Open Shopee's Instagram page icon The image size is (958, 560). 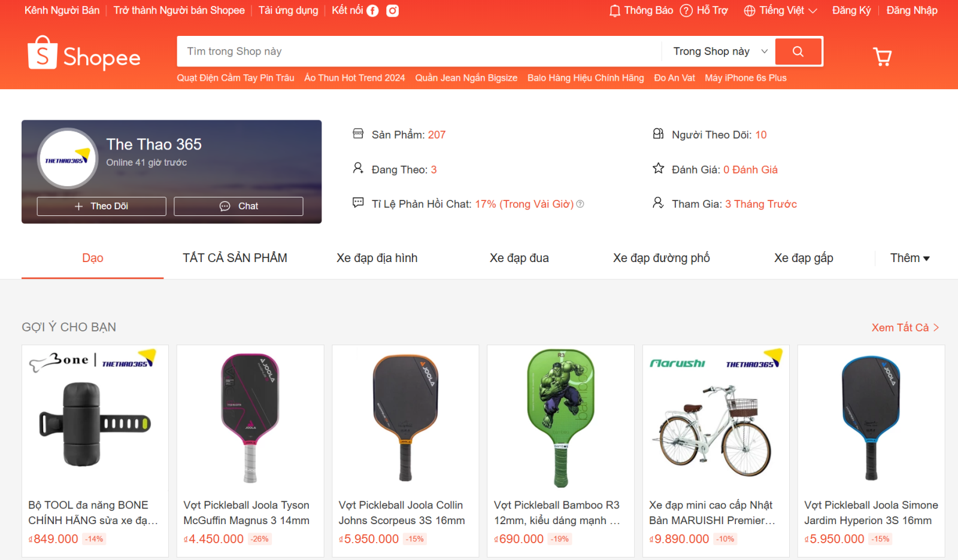(x=392, y=11)
